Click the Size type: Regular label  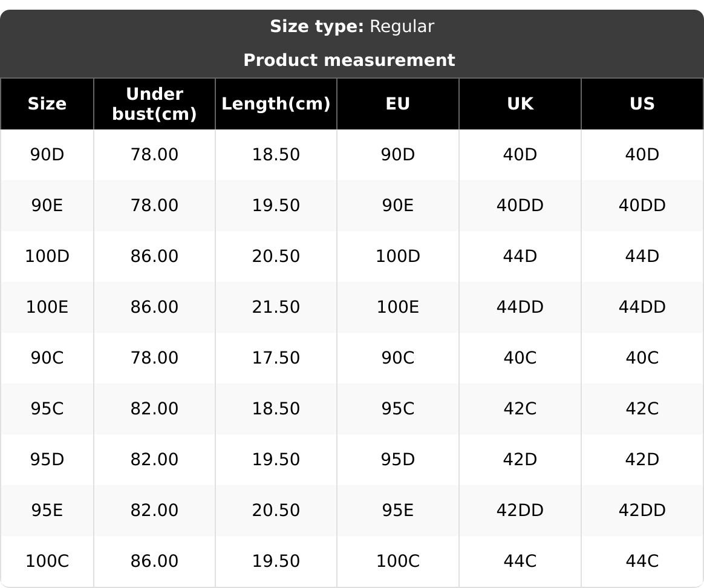(x=351, y=27)
